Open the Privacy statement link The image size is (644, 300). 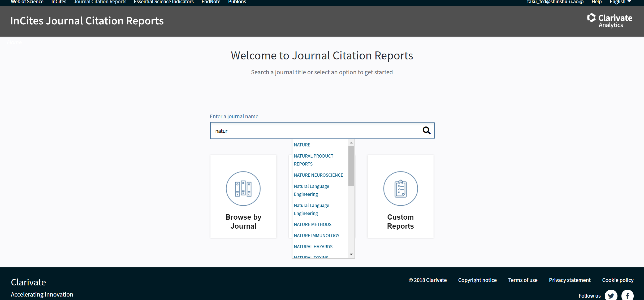pyautogui.click(x=570, y=280)
